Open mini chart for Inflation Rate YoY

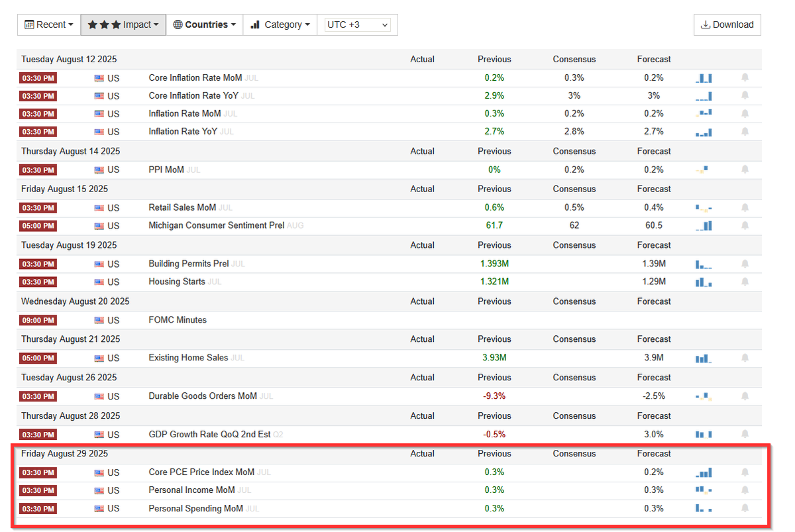click(x=704, y=132)
